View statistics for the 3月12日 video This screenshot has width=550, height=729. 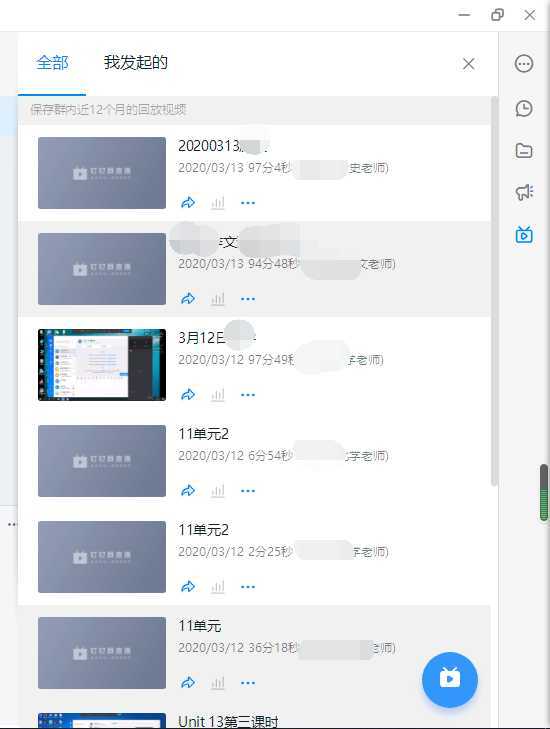coord(218,395)
